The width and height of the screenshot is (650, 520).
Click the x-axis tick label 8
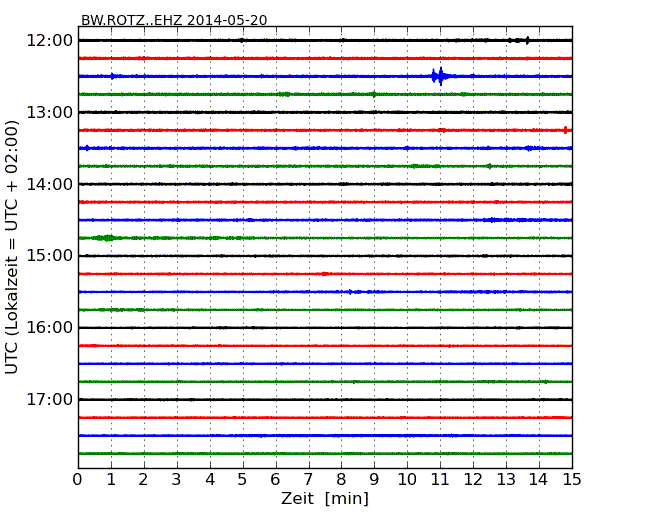coord(341,479)
